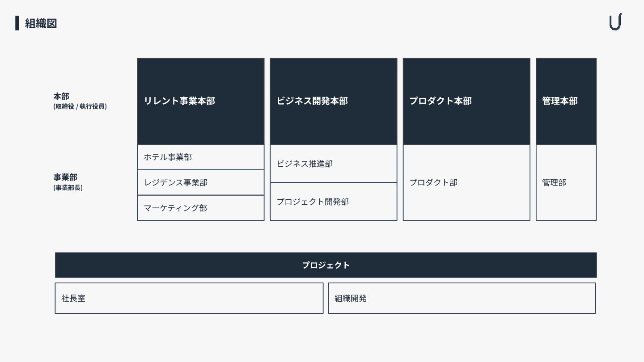Click the (事業部長) subtitle text

click(68, 188)
